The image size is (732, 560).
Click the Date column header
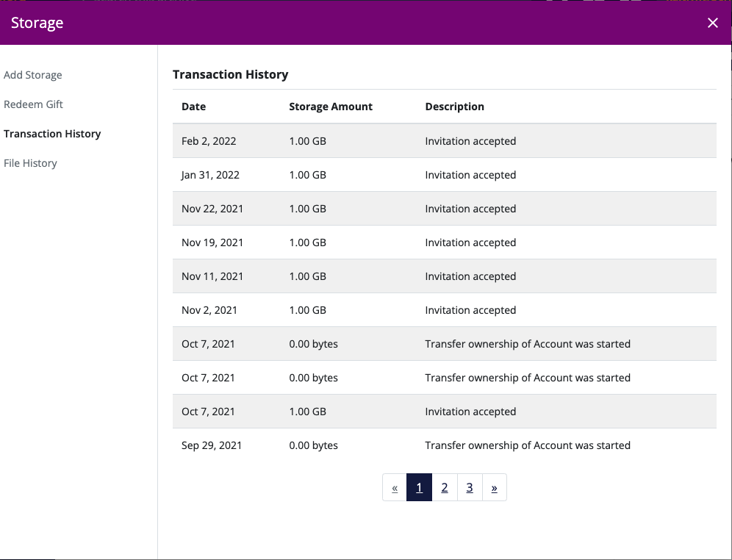pos(194,107)
